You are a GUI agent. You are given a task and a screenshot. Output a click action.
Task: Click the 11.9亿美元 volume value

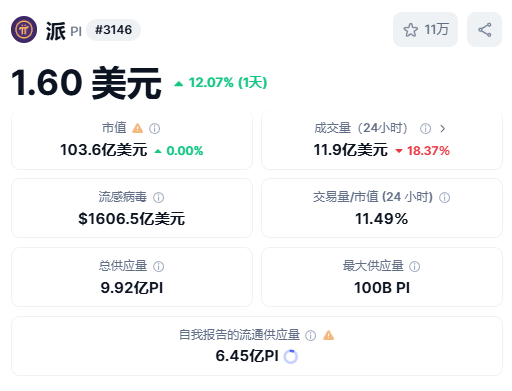tap(351, 150)
